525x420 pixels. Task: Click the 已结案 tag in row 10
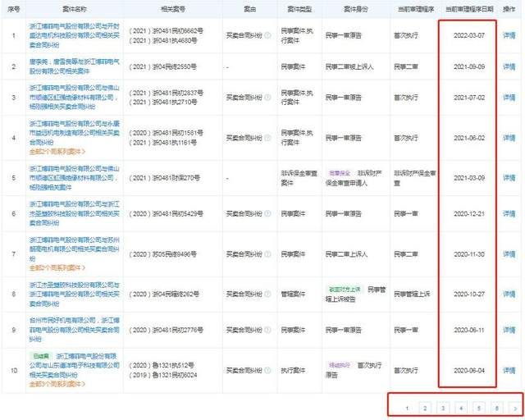[x=41, y=356]
